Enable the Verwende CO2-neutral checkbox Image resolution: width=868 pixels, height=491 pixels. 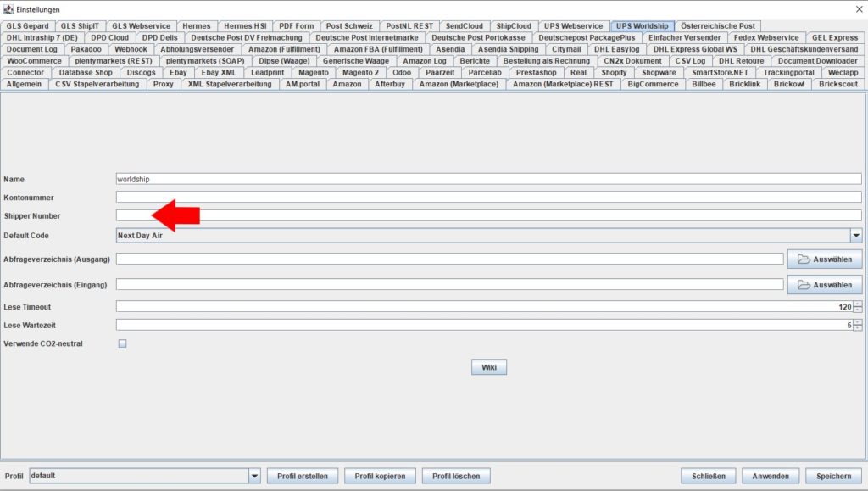[122, 343]
